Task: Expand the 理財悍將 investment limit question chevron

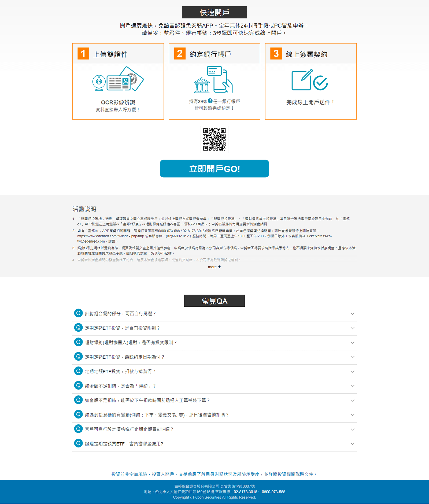Action: click(352, 343)
